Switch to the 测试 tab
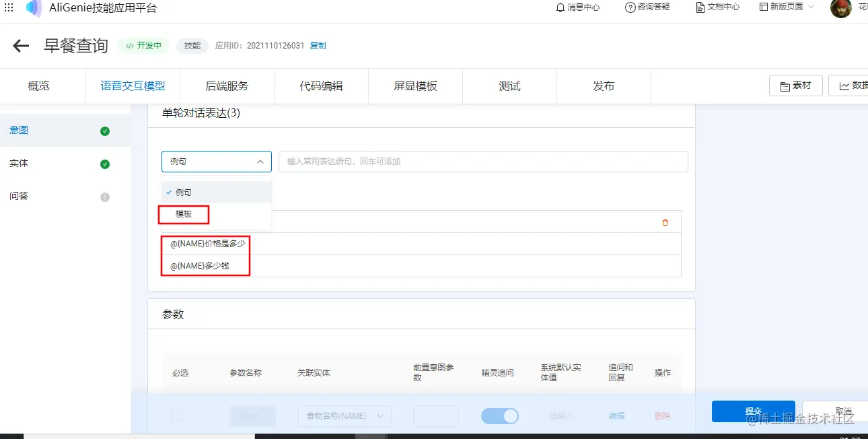 pyautogui.click(x=510, y=86)
